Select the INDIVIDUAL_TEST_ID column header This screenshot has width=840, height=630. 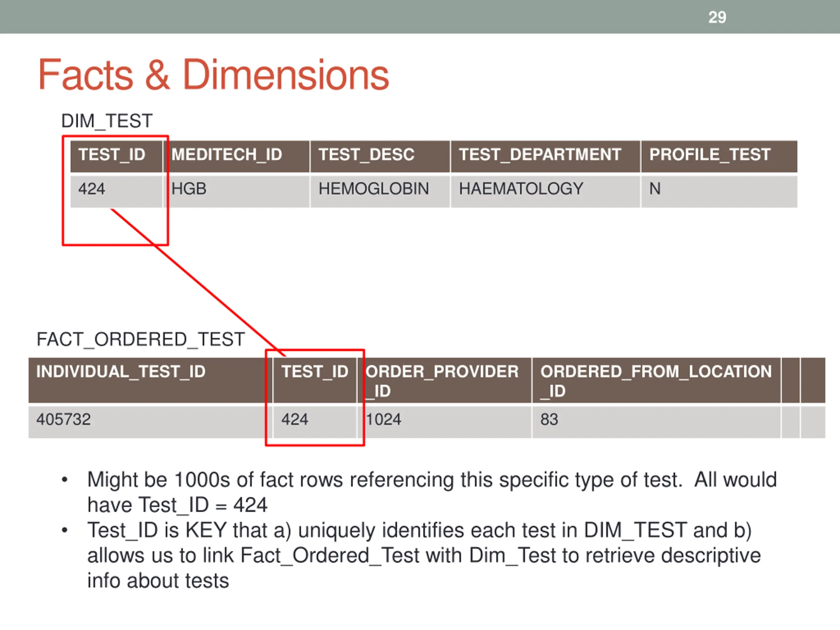point(150,380)
